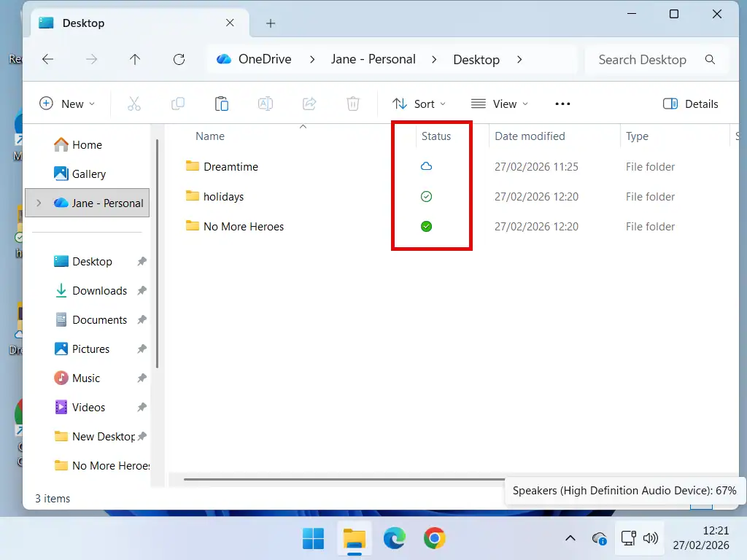Open a new tab with the plus button
The height and width of the screenshot is (560, 747).
click(x=270, y=23)
